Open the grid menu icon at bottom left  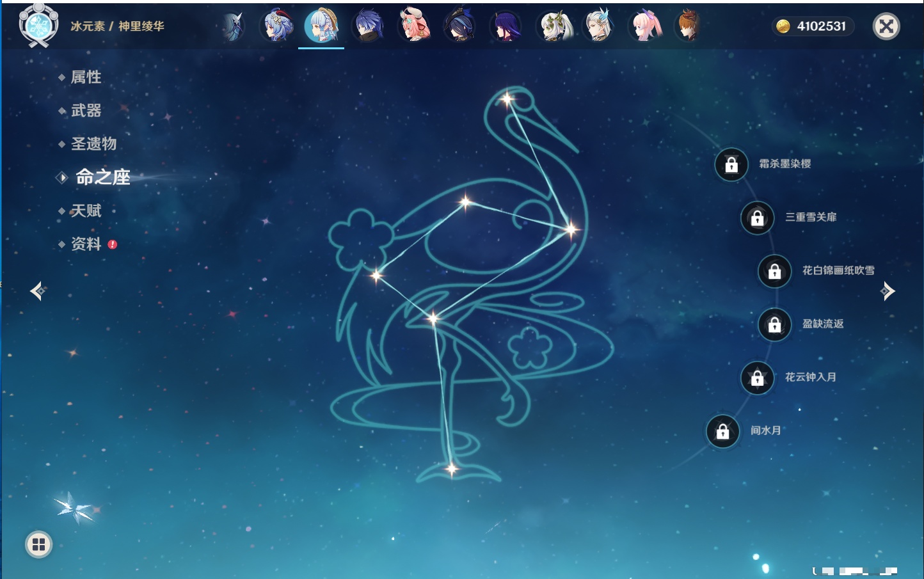(x=38, y=544)
